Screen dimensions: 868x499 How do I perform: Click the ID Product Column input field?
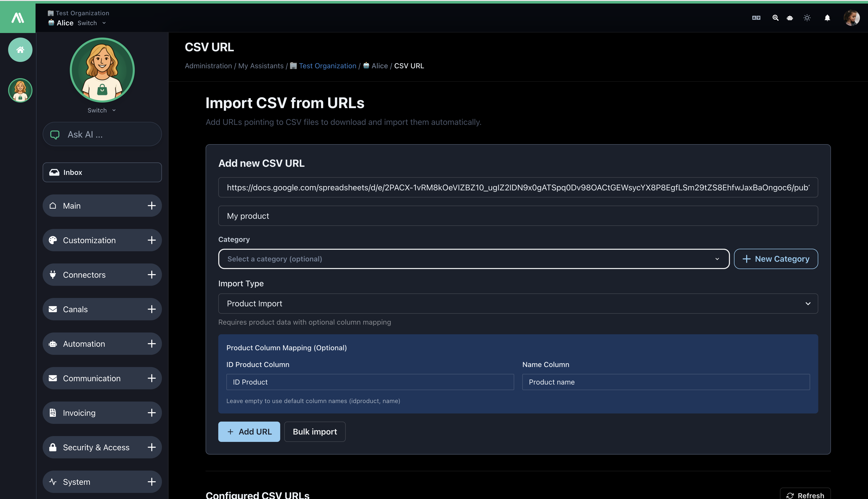(370, 382)
